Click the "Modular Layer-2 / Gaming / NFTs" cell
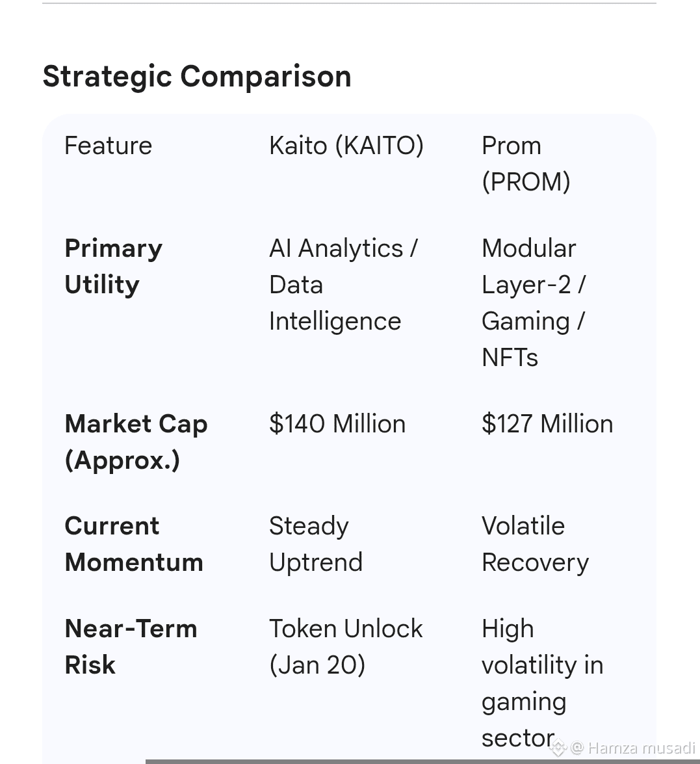This screenshot has width=700, height=764. [533, 302]
